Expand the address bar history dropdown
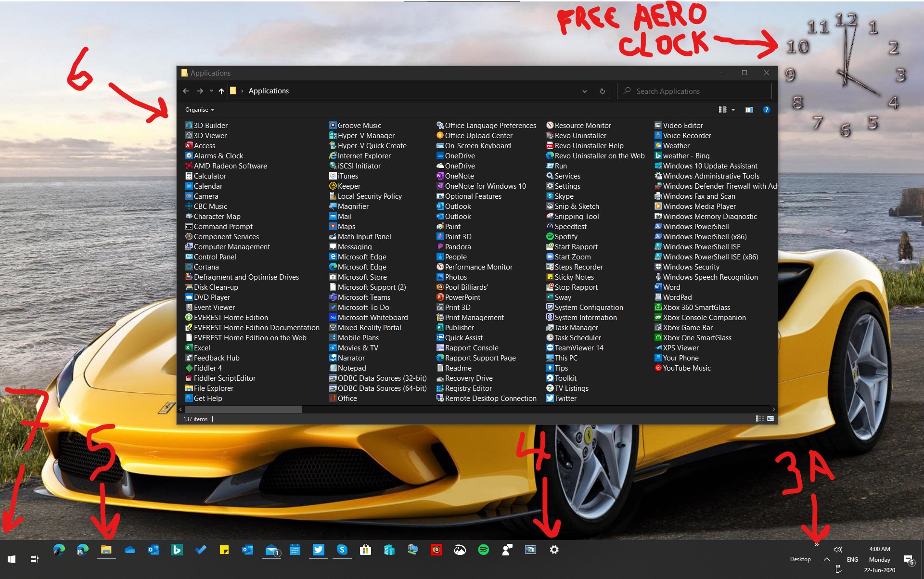The width and height of the screenshot is (924, 579). tap(584, 91)
